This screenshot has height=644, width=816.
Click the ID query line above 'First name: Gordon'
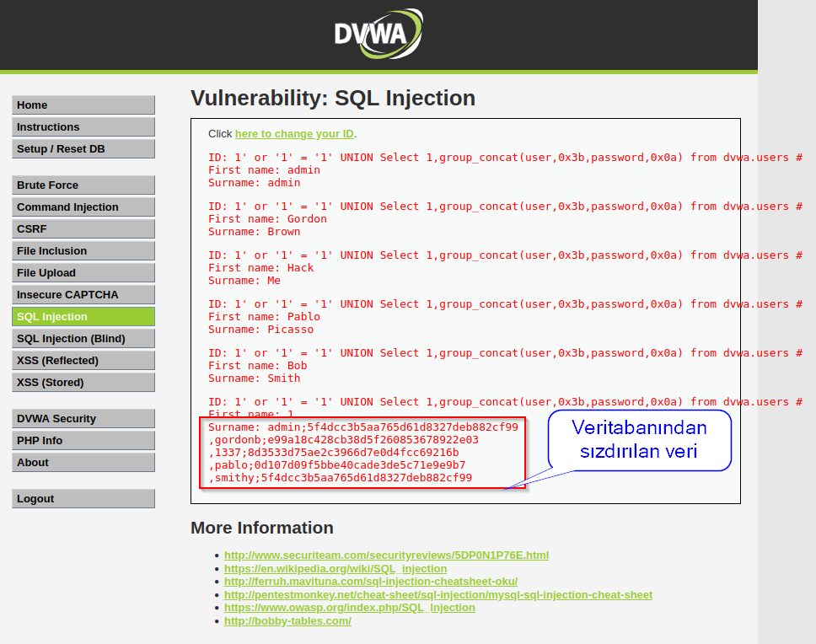click(505, 207)
